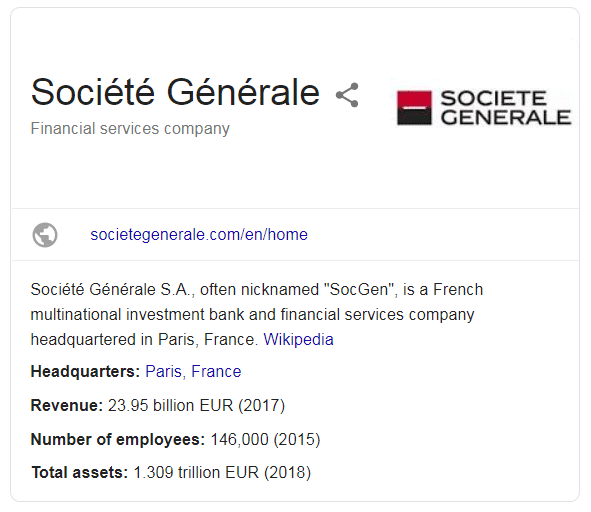Screen dimensions: 591x512
Task: Click the red block of the logo
Action: pyautogui.click(x=414, y=100)
